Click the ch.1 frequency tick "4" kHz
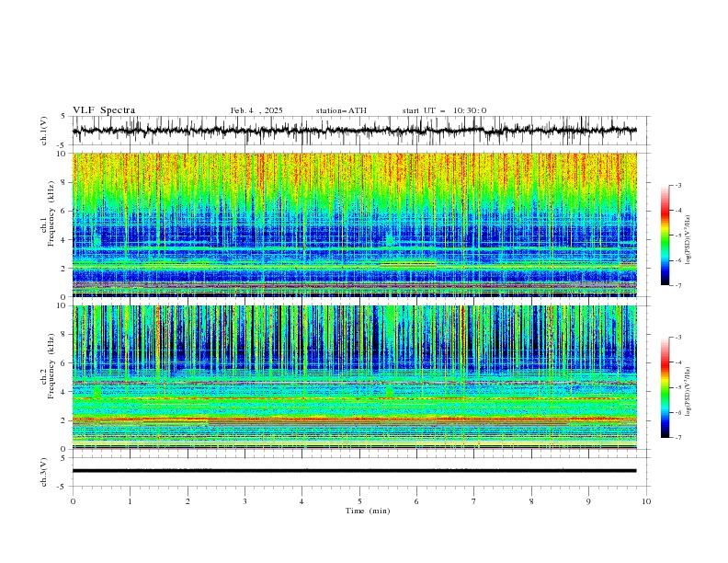728x563 pixels. (64, 240)
